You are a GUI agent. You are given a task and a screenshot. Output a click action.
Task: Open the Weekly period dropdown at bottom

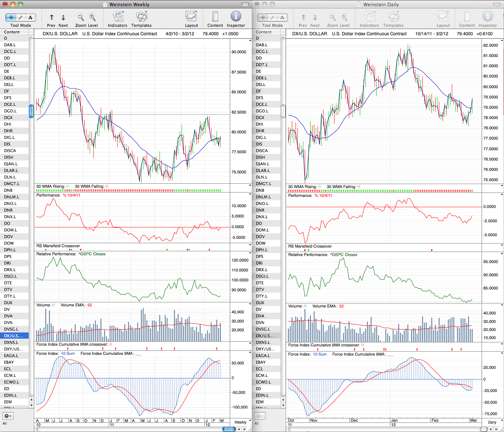(x=241, y=422)
